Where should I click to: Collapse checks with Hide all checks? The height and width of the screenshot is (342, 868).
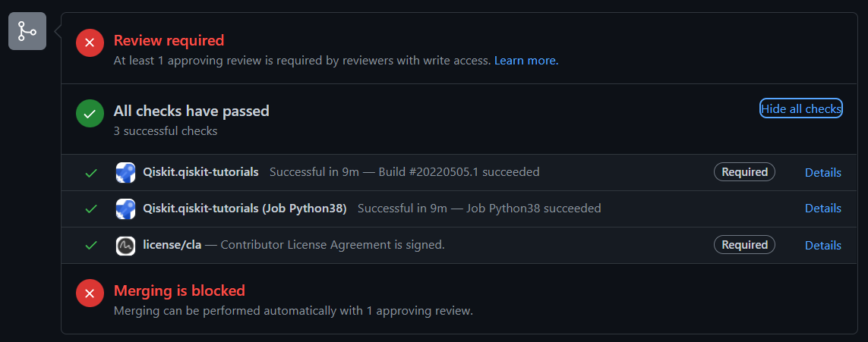[801, 109]
